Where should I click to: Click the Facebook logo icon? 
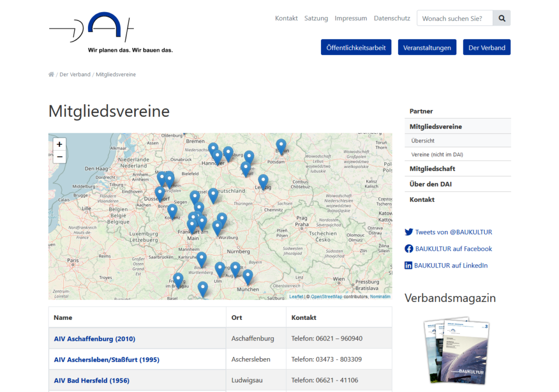pos(408,248)
